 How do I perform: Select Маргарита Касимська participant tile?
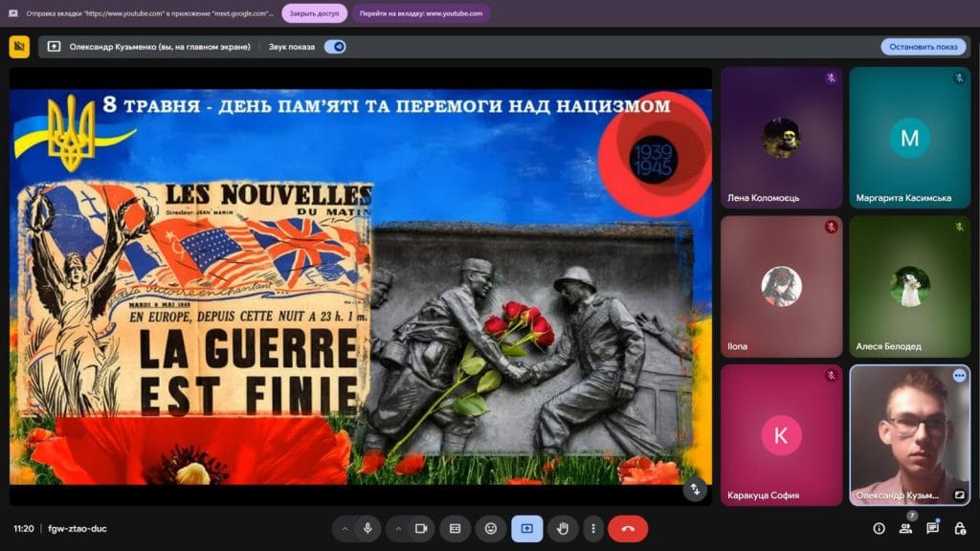pyautogui.click(x=910, y=138)
